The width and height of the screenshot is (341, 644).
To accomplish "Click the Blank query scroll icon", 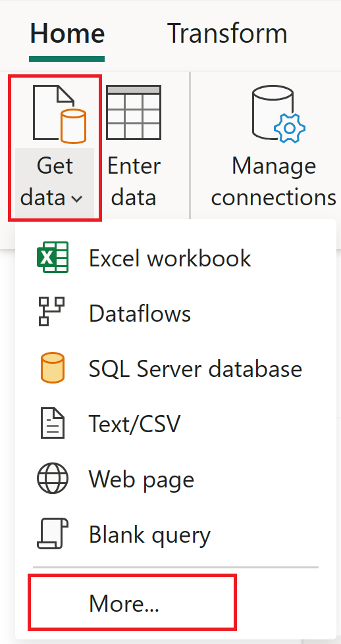I will click(x=53, y=533).
